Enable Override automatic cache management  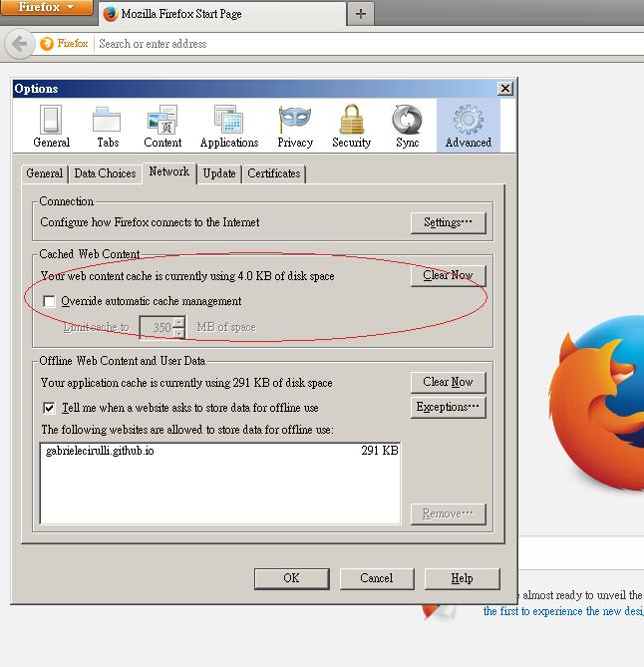[50, 301]
